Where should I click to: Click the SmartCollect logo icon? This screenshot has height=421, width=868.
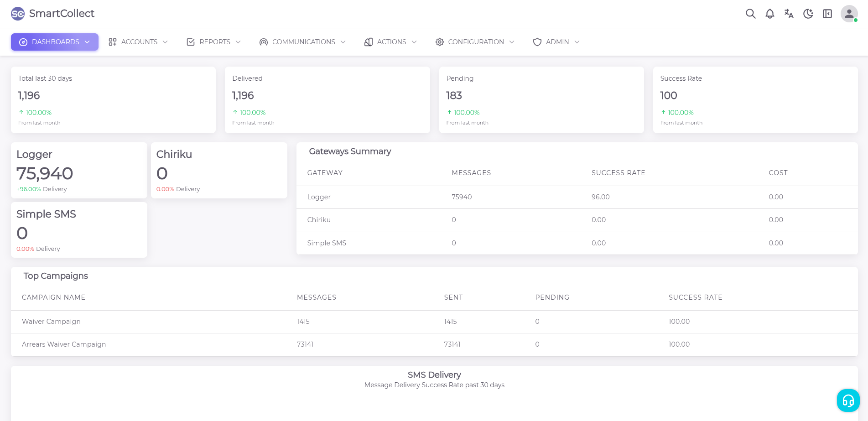18,14
